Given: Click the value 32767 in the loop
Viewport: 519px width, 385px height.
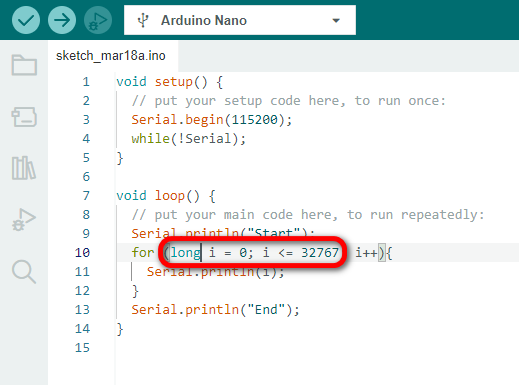Looking at the screenshot, I should tap(320, 253).
